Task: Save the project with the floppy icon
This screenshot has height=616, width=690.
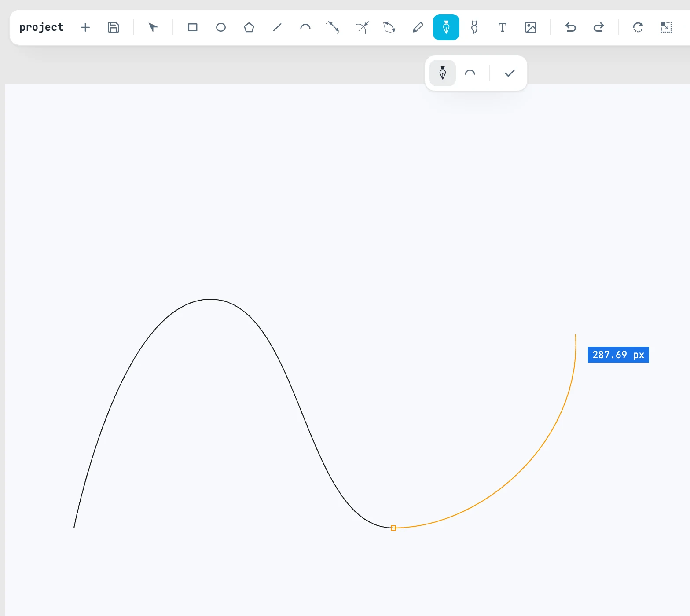Action: [x=114, y=27]
